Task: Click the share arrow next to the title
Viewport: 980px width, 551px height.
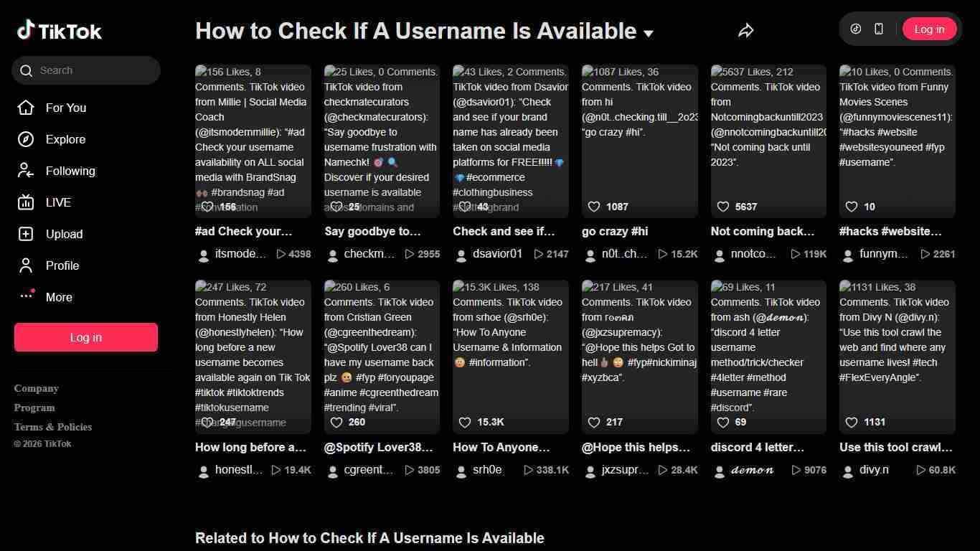Action: point(746,29)
